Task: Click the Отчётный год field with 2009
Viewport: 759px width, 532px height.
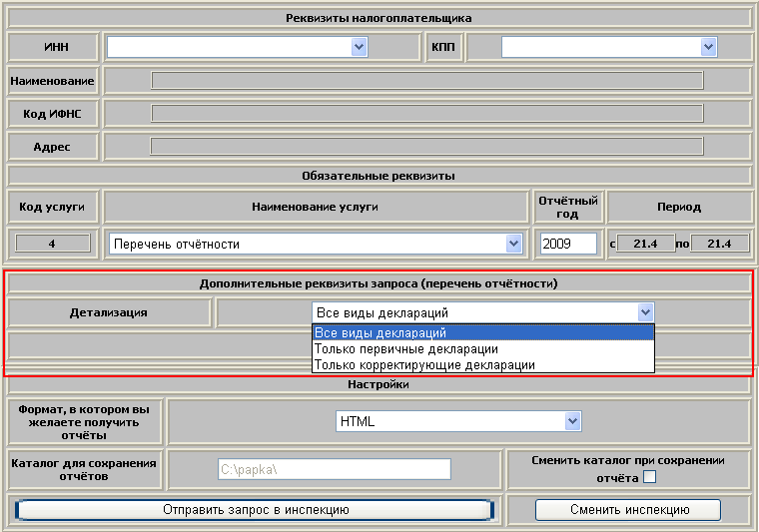Action: (x=568, y=244)
